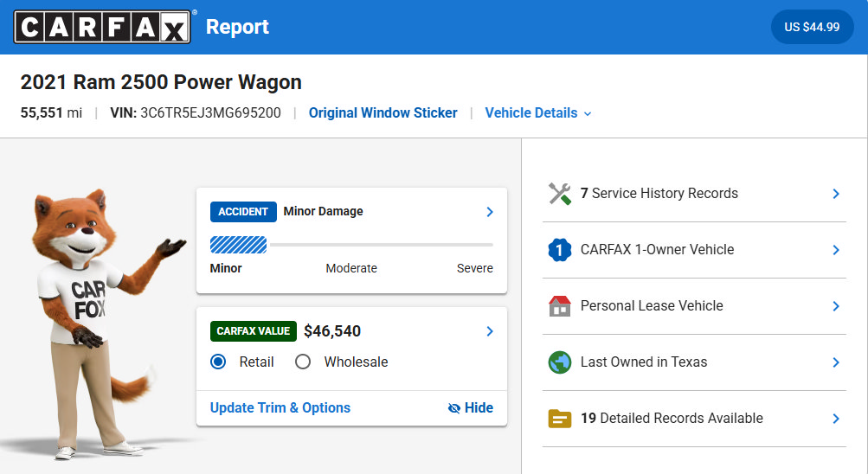
Task: Click the Severe severity label
Action: 475,268
